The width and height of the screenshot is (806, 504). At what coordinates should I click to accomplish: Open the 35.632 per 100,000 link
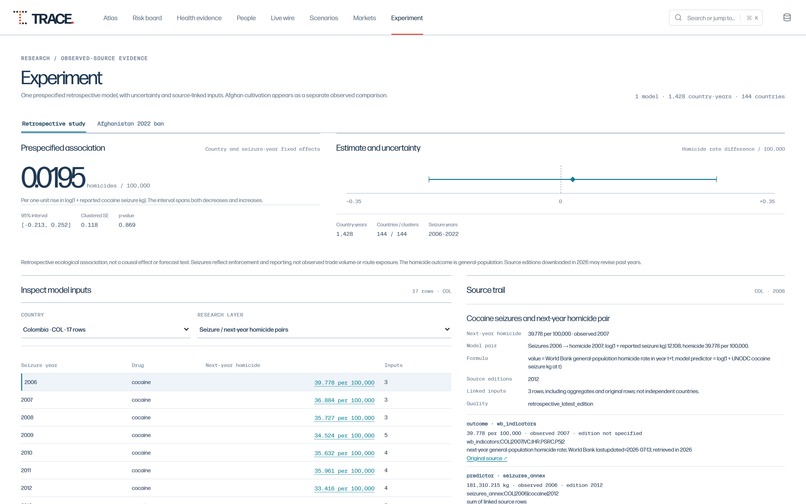pyautogui.click(x=344, y=453)
